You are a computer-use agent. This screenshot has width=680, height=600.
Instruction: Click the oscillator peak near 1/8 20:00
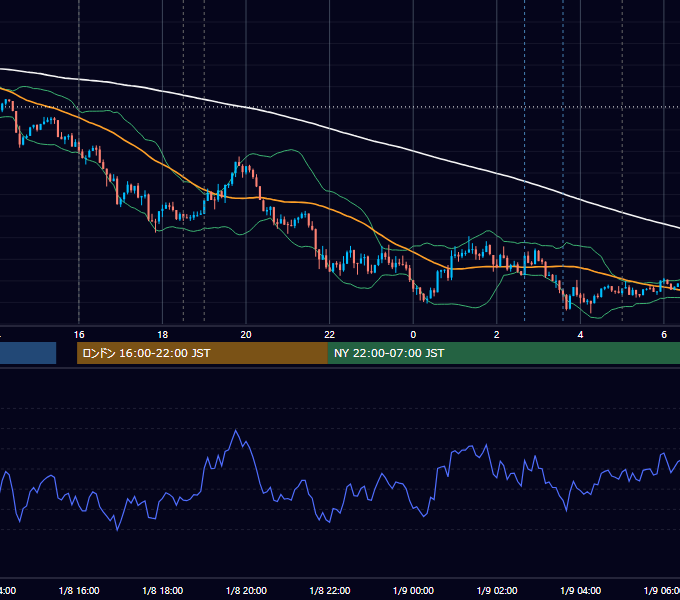(x=236, y=430)
